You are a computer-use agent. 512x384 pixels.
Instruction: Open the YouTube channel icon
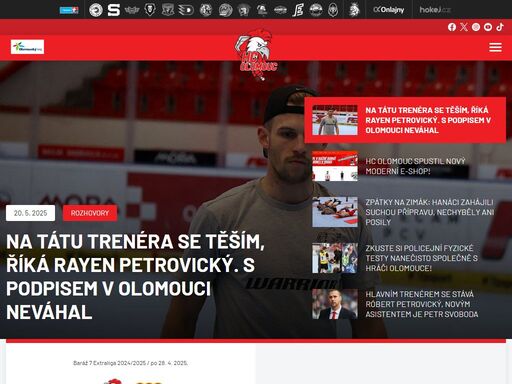pyautogui.click(x=488, y=27)
